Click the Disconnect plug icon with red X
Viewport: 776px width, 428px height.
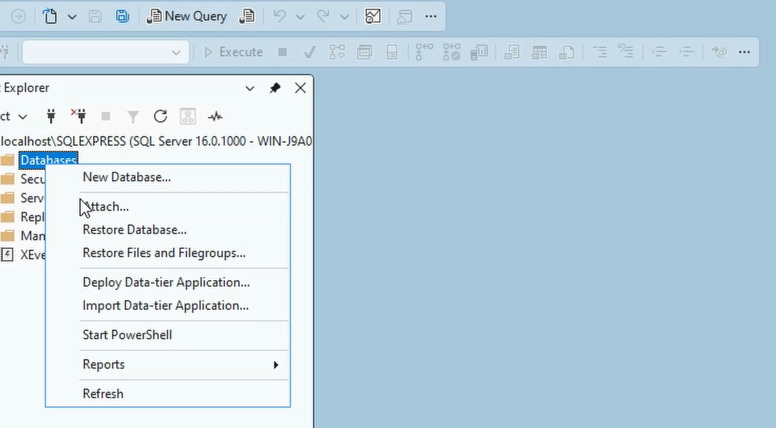point(78,116)
